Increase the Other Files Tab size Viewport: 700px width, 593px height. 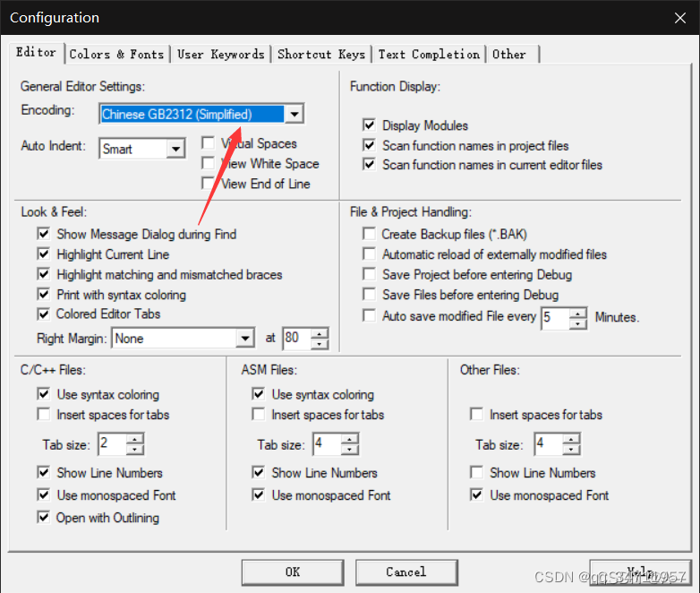(571, 439)
